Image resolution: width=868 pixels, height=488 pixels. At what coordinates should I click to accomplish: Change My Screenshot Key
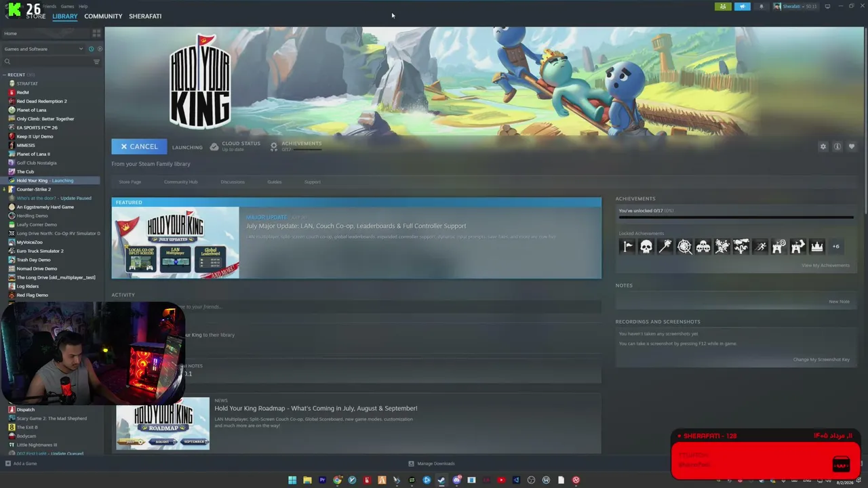(821, 359)
